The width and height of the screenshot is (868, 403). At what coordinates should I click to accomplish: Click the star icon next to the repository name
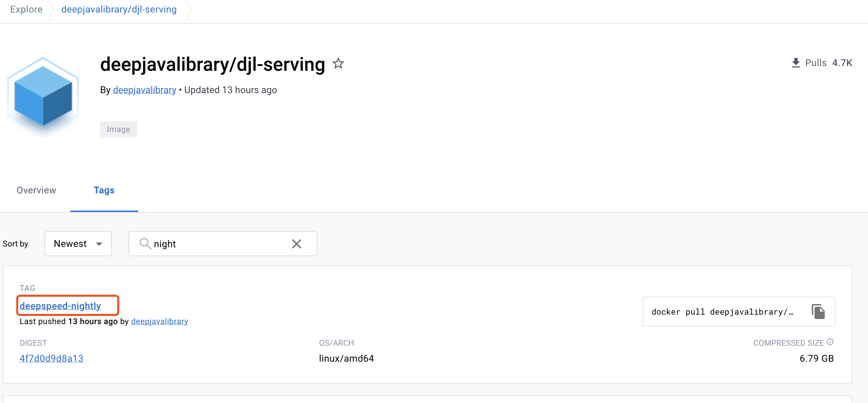click(338, 64)
